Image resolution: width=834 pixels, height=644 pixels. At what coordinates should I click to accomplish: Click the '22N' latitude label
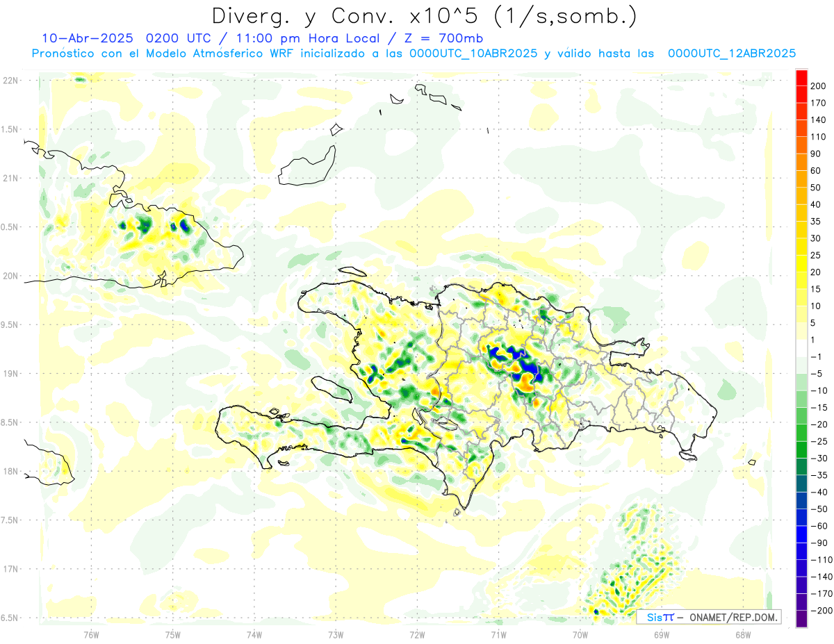click(x=10, y=81)
